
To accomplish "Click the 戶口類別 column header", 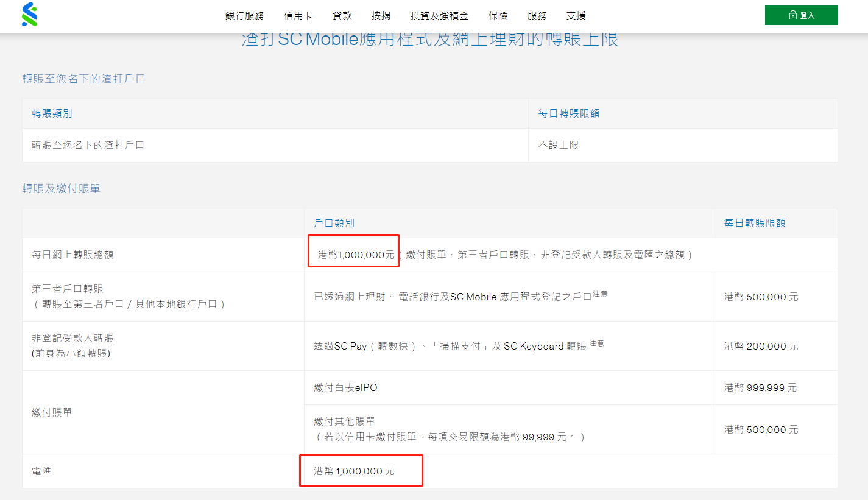I will click(x=334, y=223).
